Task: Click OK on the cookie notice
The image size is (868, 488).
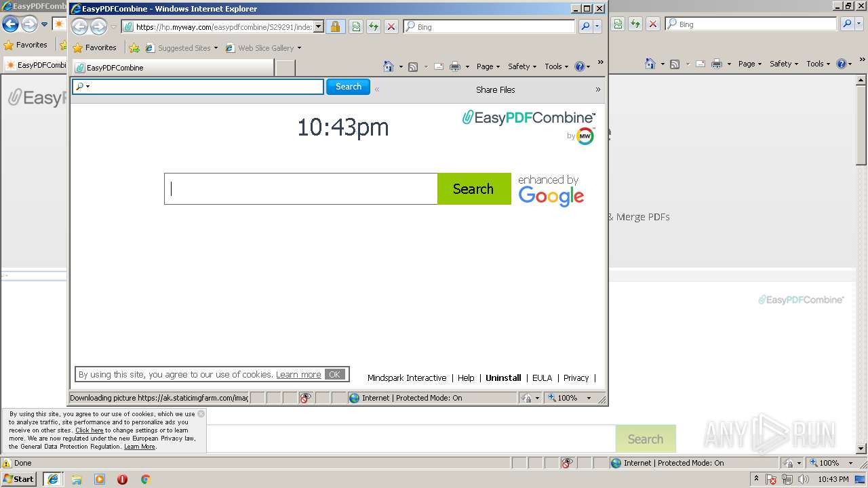Action: coord(334,374)
